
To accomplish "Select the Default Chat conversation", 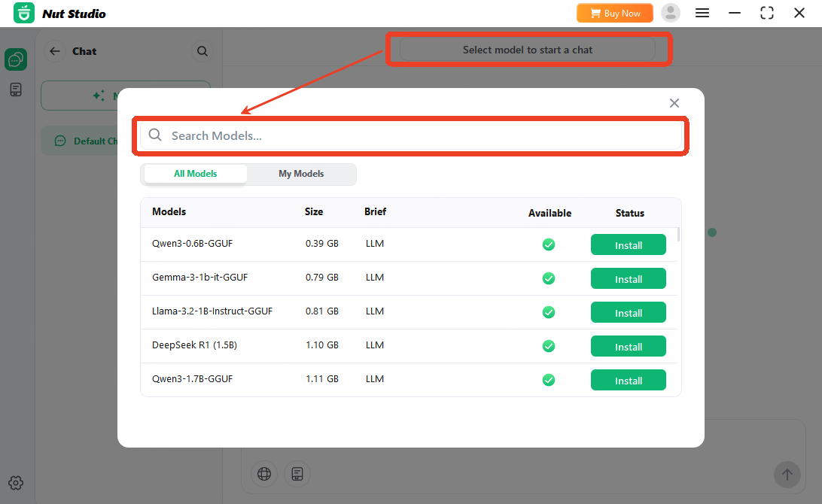I will pyautogui.click(x=80, y=141).
